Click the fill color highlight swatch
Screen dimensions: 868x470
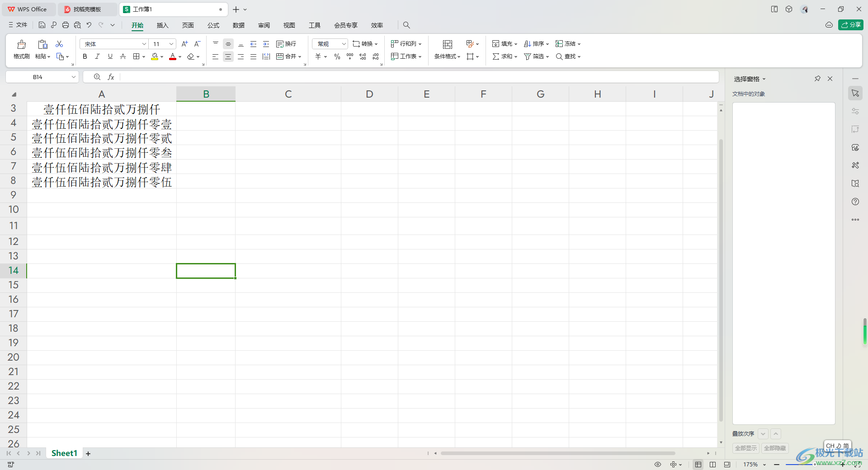point(155,56)
